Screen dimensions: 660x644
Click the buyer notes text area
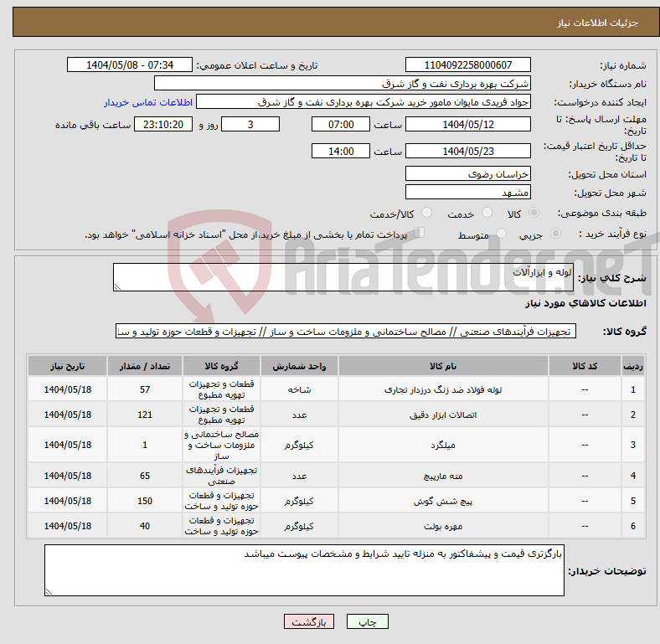[304, 570]
